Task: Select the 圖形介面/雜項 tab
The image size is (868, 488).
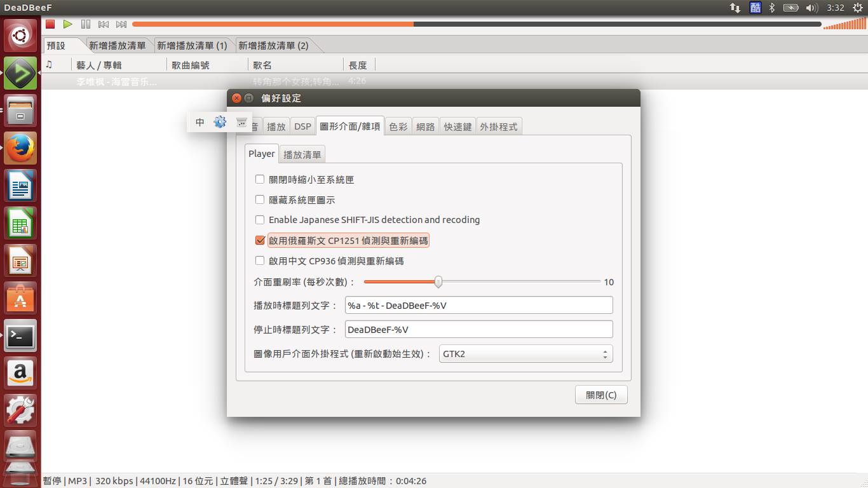Action: point(350,126)
